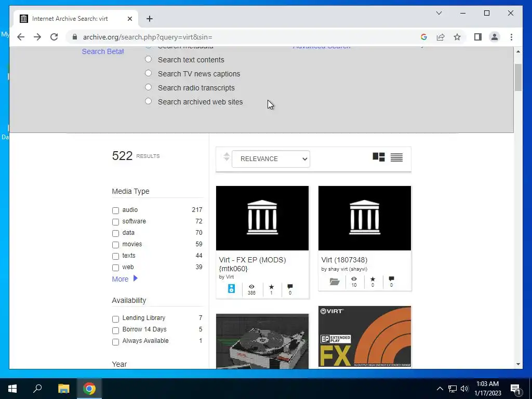Screen dimensions: 532x399
Task: Click the collection folder icon on Virt (1807348)
Action: [335, 282]
